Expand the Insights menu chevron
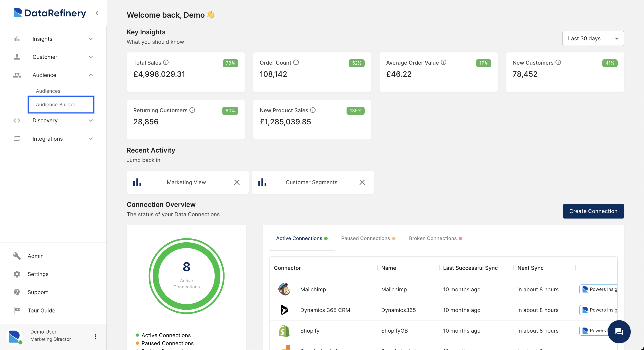 pyautogui.click(x=91, y=39)
